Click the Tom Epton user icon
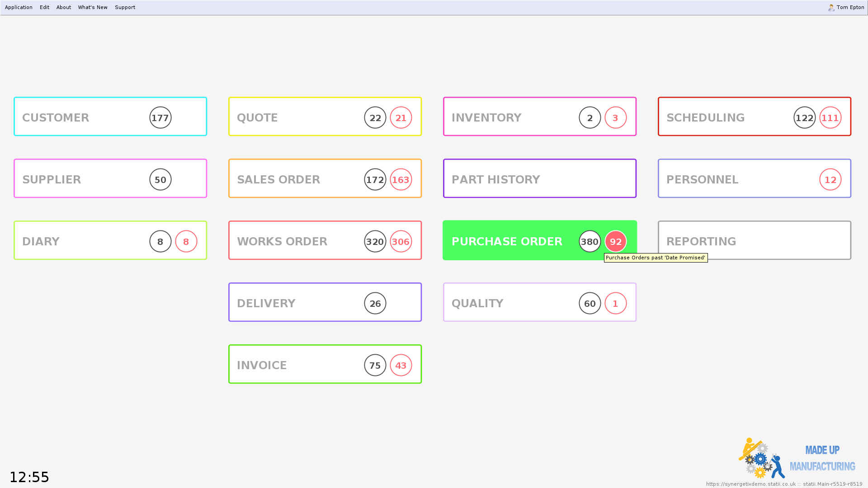The height and width of the screenshot is (488, 868). pos(831,8)
